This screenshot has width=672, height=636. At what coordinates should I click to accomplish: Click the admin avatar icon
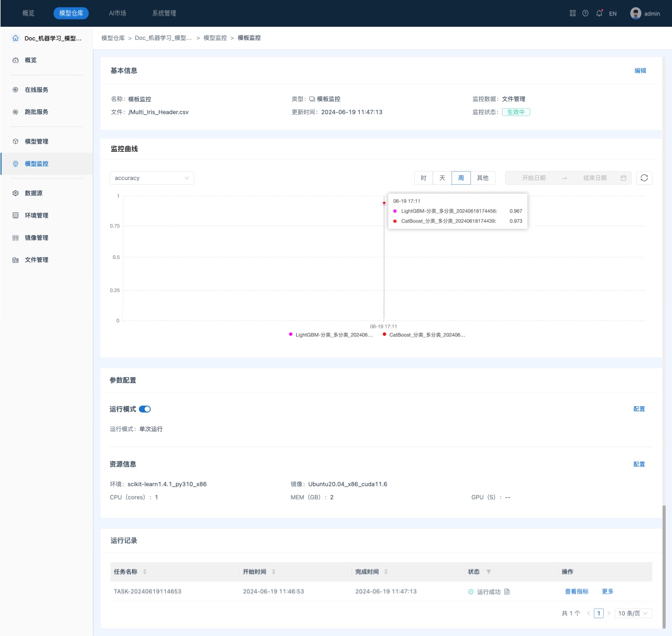point(636,13)
